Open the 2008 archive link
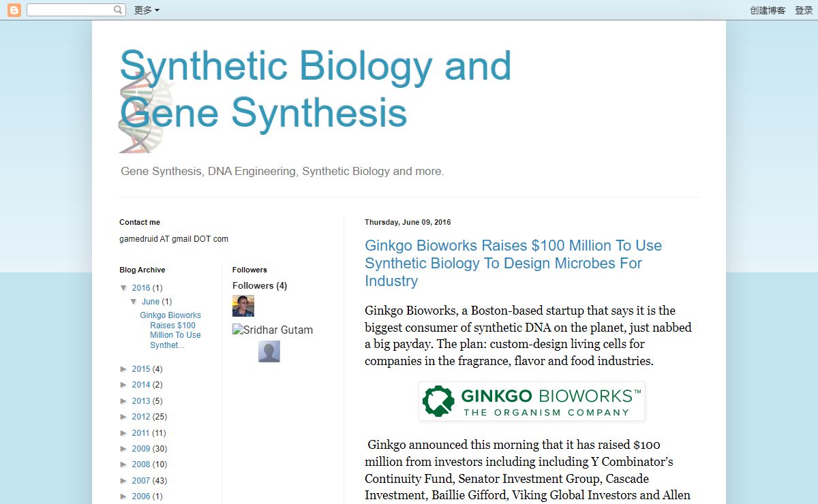Image resolution: width=818 pixels, height=504 pixels. click(x=141, y=464)
